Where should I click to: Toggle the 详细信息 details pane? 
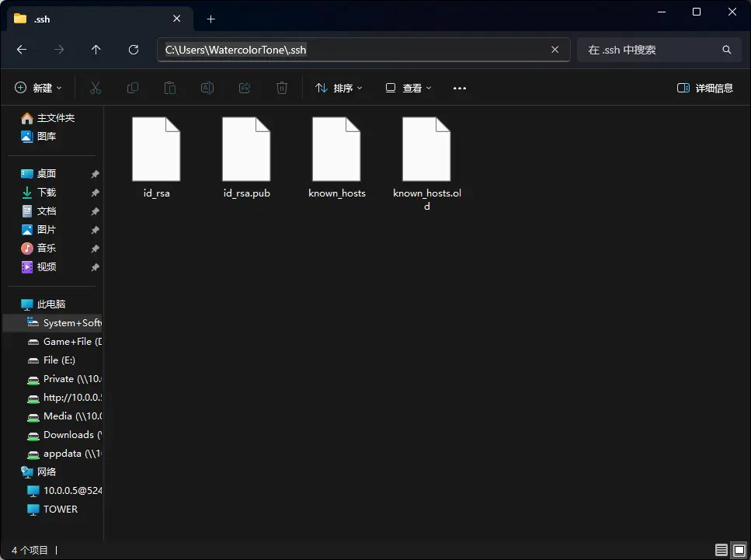coord(705,88)
